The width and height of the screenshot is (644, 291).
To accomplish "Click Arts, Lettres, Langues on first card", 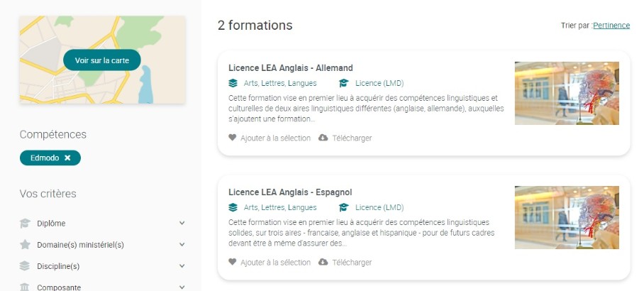I will coord(279,83).
